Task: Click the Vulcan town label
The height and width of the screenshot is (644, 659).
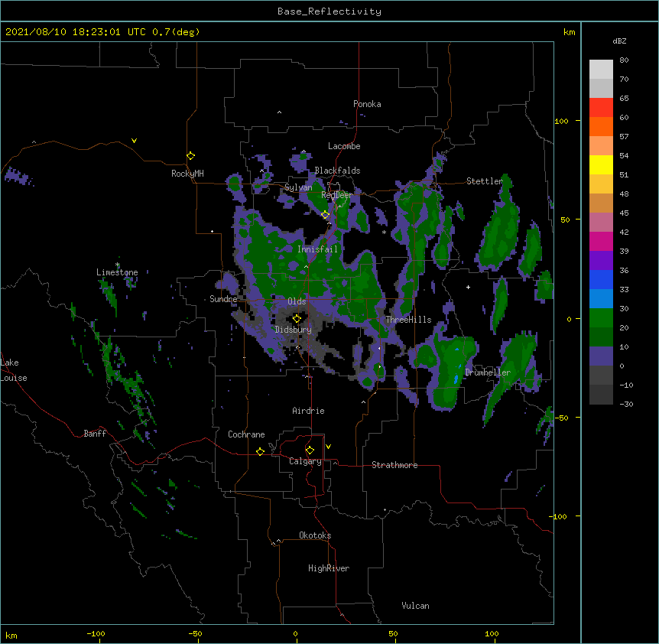Action: pos(415,606)
